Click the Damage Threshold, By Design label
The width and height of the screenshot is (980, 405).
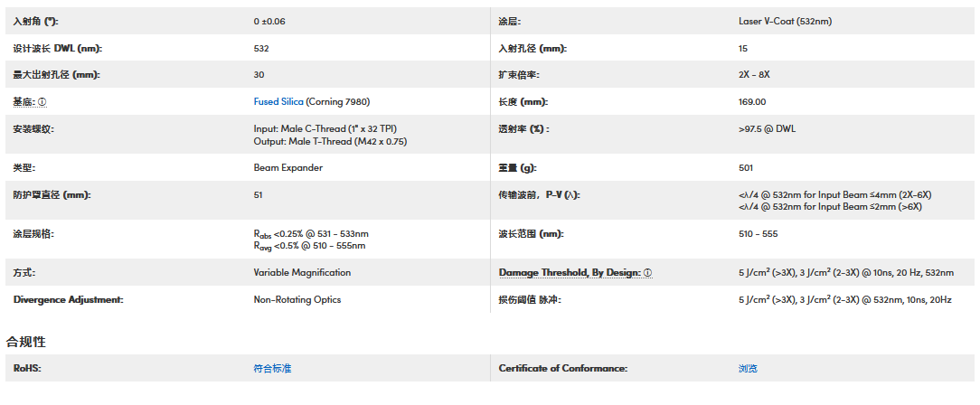pos(570,273)
